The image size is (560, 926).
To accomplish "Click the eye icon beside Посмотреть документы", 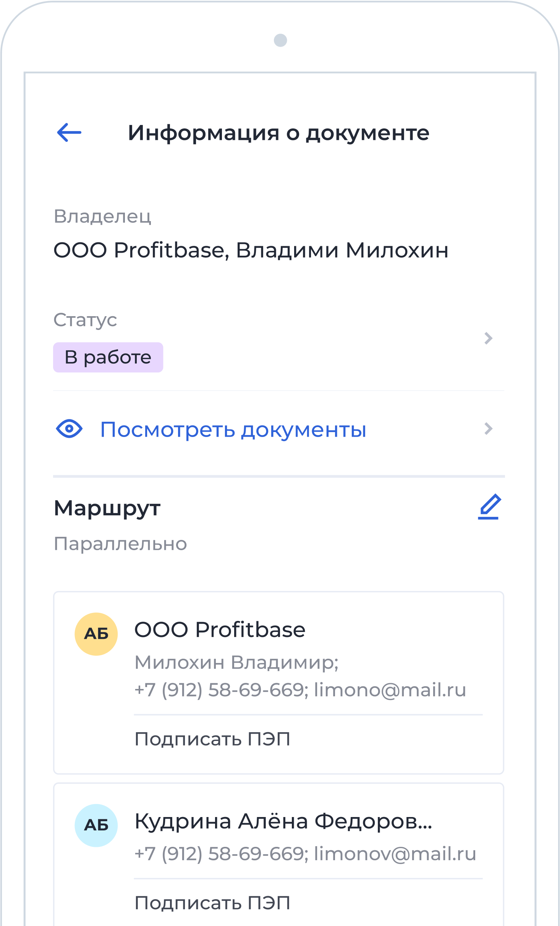I will pyautogui.click(x=69, y=429).
